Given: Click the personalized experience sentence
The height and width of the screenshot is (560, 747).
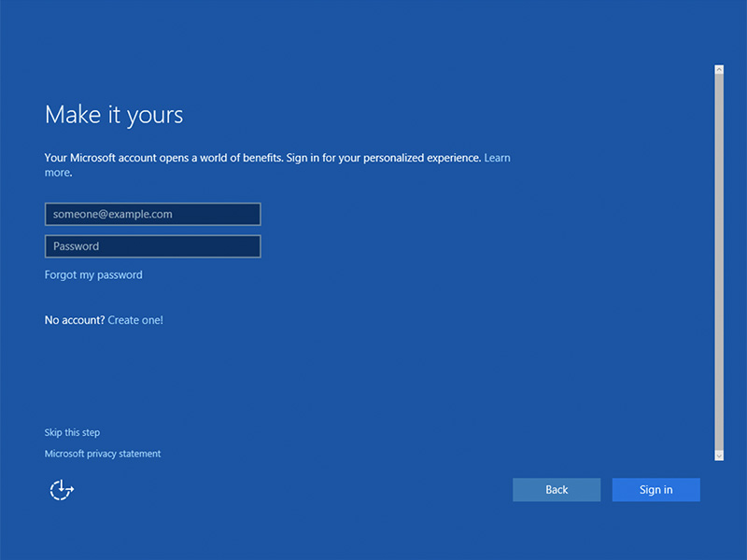Looking at the screenshot, I should click(383, 159).
